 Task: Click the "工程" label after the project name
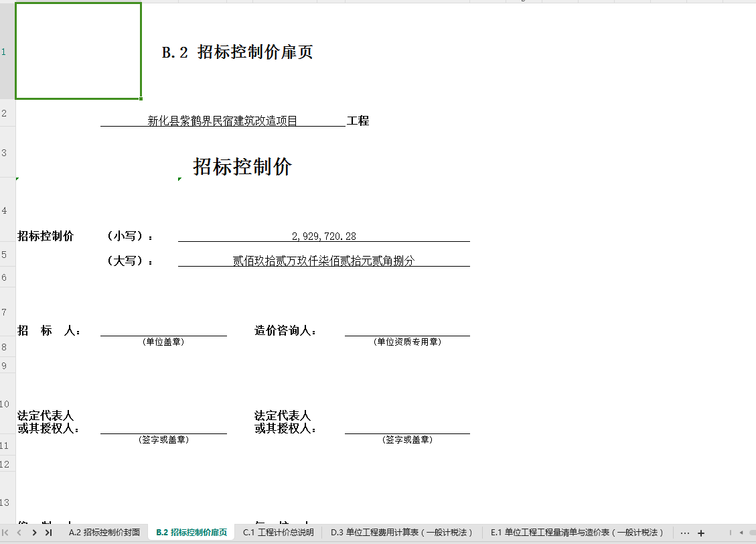[358, 121]
